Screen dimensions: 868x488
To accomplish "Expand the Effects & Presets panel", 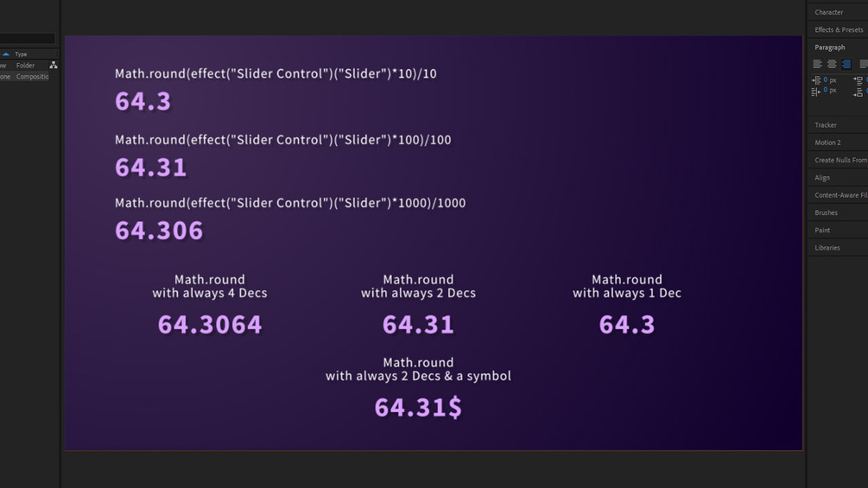I will click(838, 30).
